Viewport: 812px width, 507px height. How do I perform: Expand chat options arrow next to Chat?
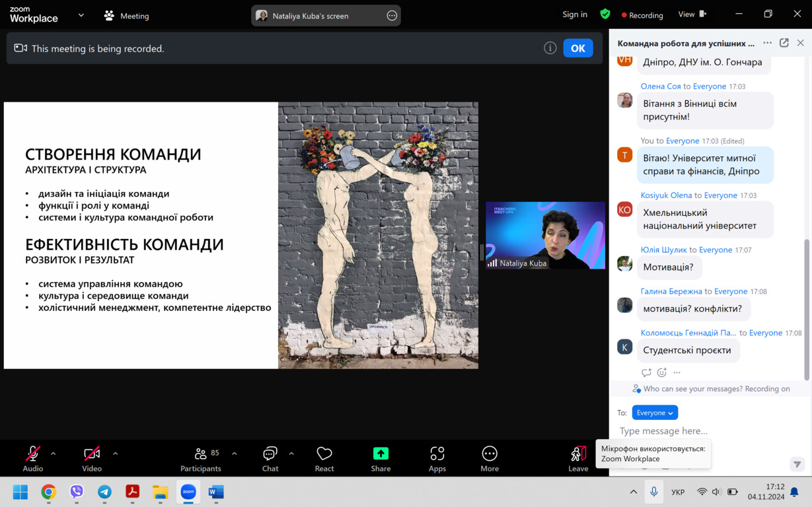(x=291, y=454)
